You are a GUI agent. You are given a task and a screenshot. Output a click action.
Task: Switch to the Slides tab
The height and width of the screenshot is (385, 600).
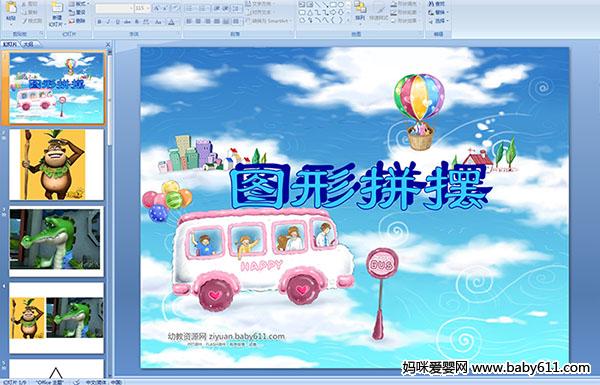[10, 44]
